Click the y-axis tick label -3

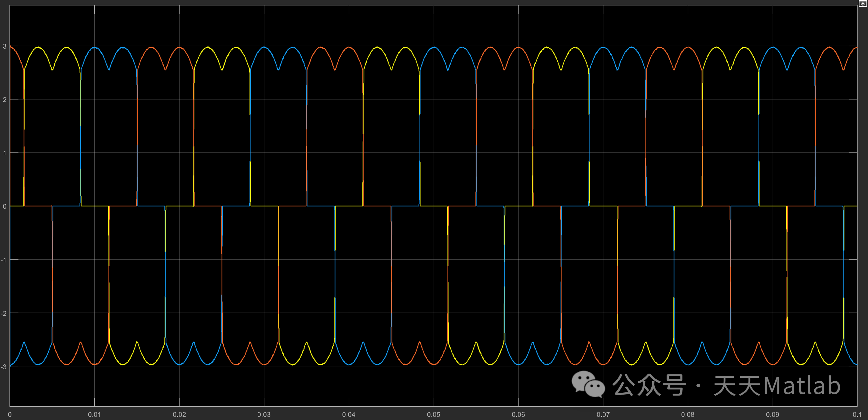click(x=3, y=367)
